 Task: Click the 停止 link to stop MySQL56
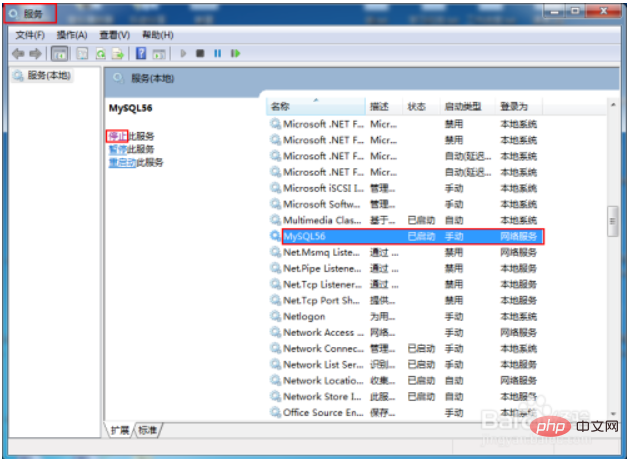117,136
